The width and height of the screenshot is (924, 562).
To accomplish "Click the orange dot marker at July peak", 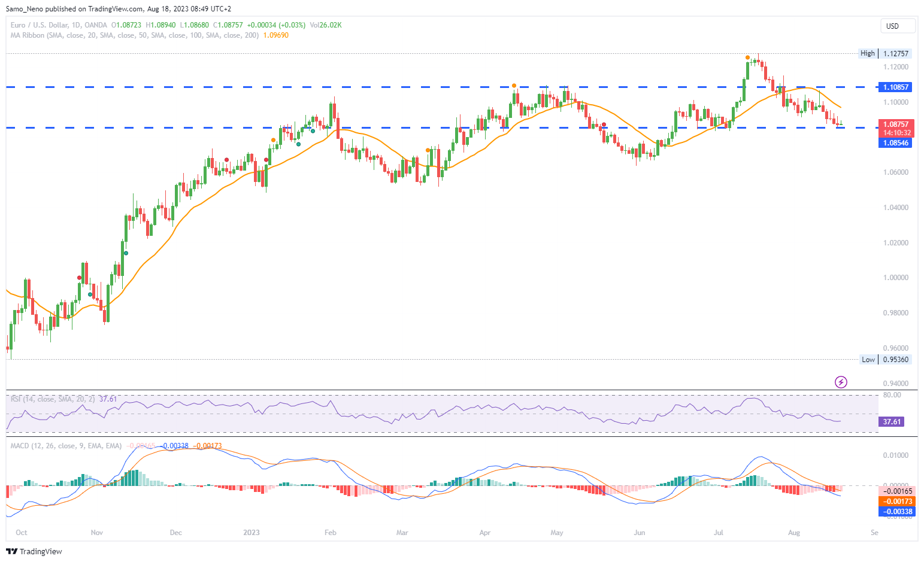I will [747, 57].
